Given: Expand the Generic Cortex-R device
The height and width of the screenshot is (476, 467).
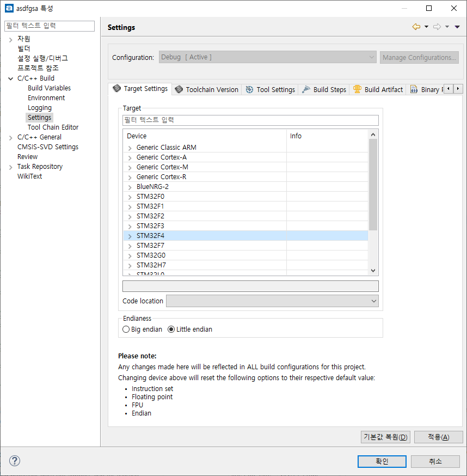Looking at the screenshot, I should point(130,178).
